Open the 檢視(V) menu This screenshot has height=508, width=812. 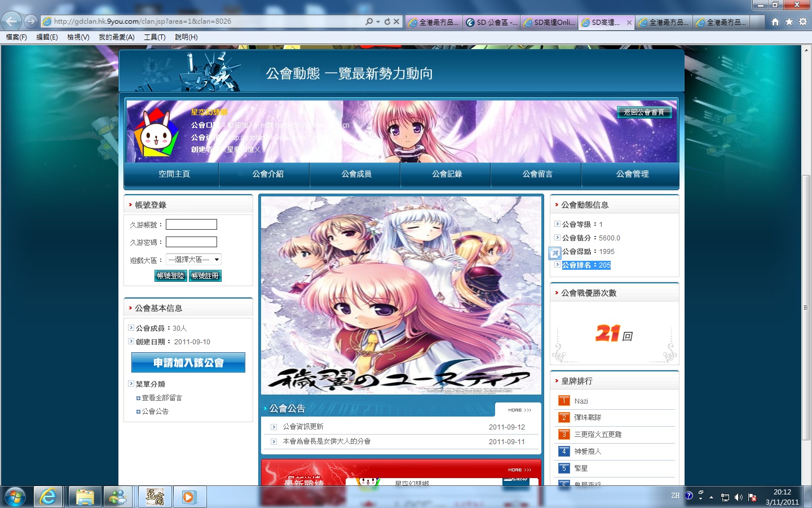pyautogui.click(x=78, y=37)
